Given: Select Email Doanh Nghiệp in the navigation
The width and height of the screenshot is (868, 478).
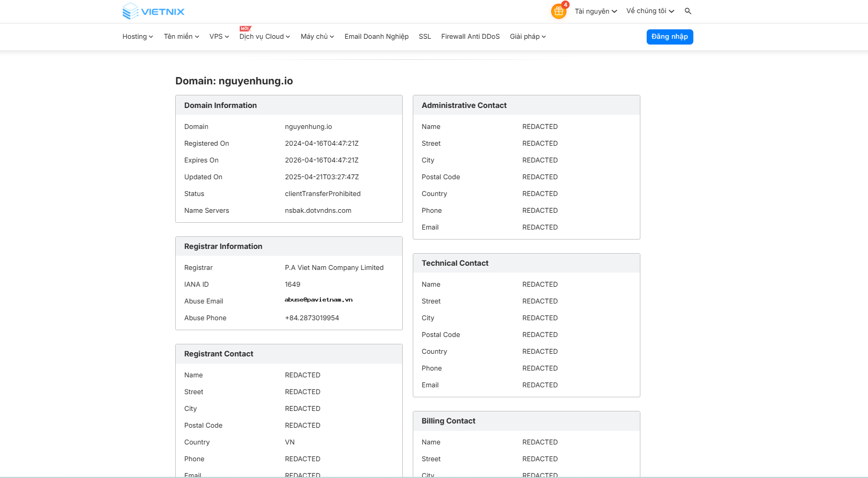Looking at the screenshot, I should tap(376, 37).
